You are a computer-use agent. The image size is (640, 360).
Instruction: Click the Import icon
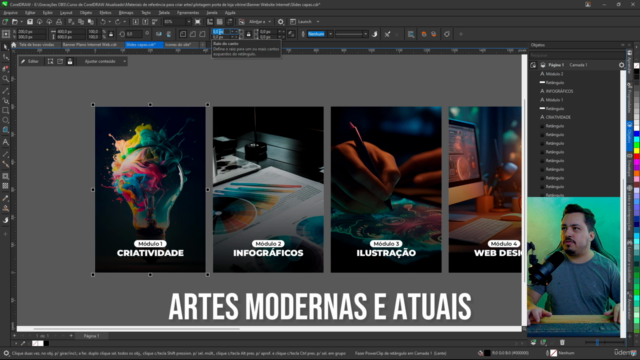(x=136, y=22)
